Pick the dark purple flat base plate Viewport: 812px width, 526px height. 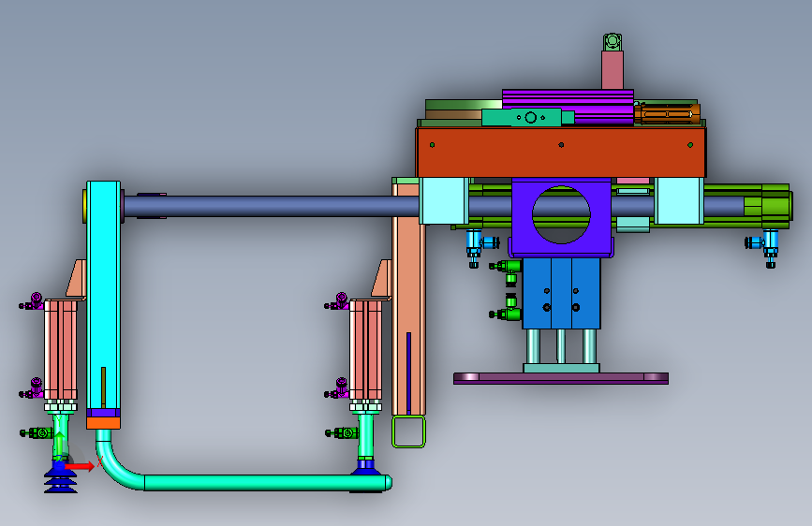pyautogui.click(x=561, y=378)
